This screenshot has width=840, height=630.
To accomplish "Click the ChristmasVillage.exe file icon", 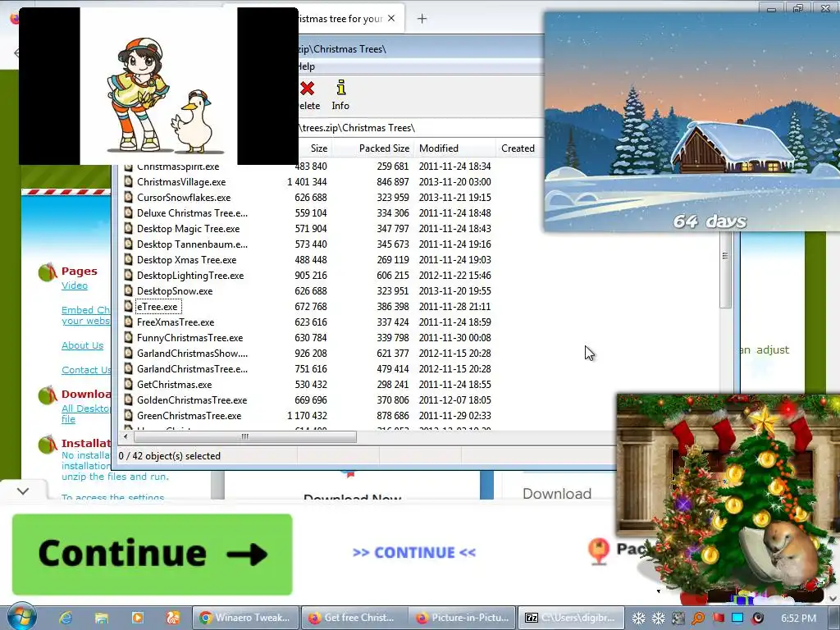I will (128, 181).
